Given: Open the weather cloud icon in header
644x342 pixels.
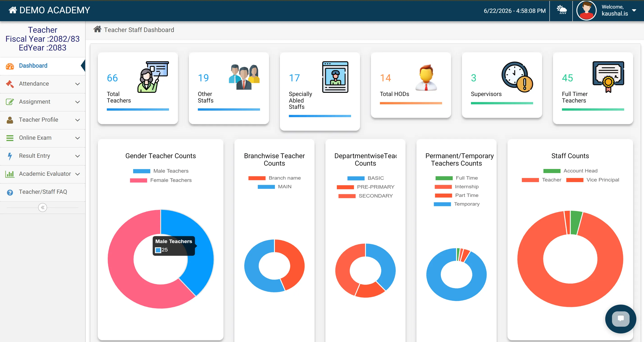Looking at the screenshot, I should point(562,10).
